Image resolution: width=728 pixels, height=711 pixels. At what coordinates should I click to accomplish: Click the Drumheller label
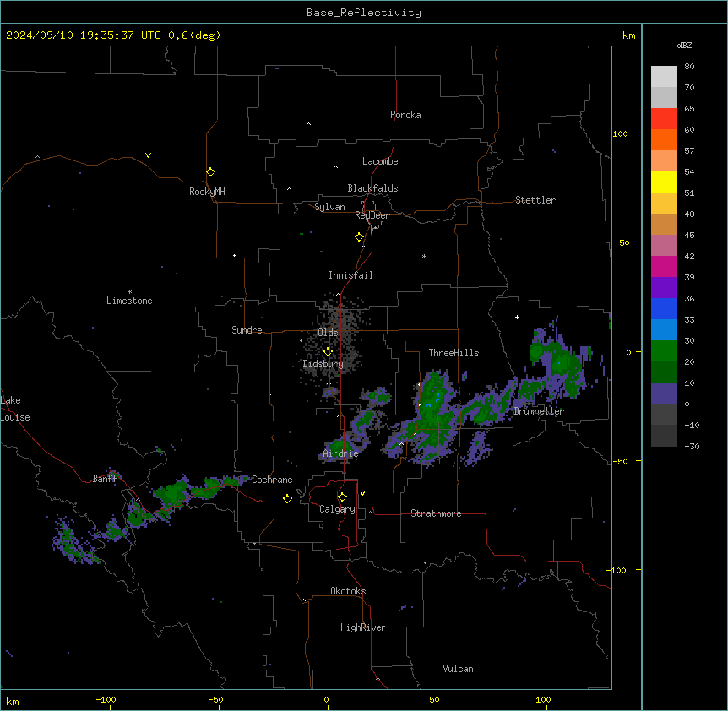[539, 411]
